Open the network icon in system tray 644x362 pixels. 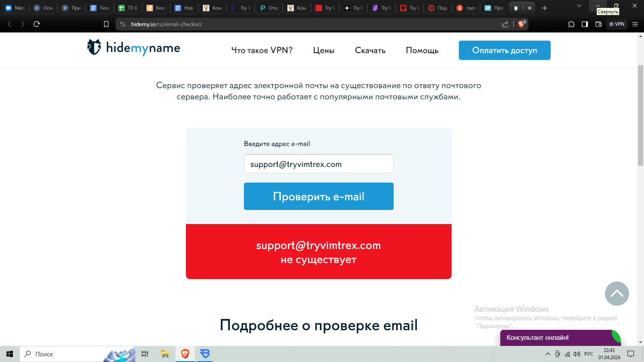coord(567,354)
